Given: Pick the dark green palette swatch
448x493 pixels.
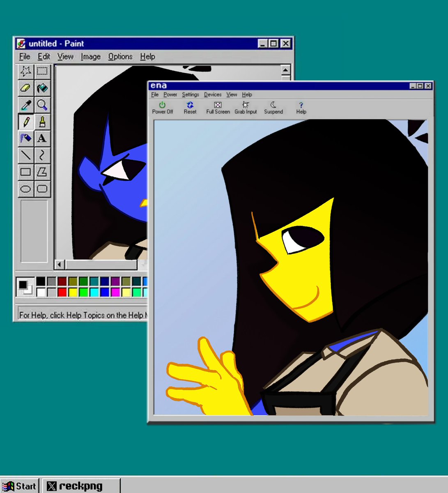Looking at the screenshot, I should coord(83,281).
